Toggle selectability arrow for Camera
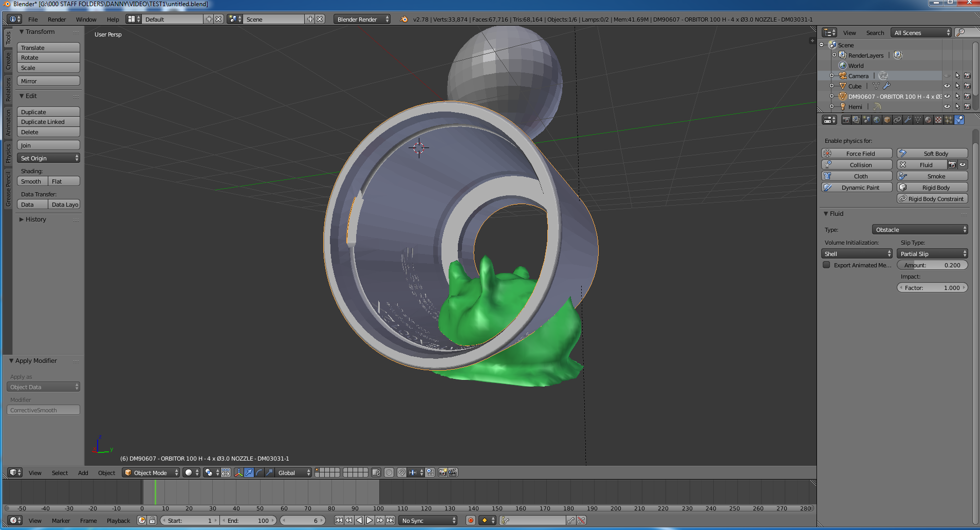980x530 pixels. point(957,76)
